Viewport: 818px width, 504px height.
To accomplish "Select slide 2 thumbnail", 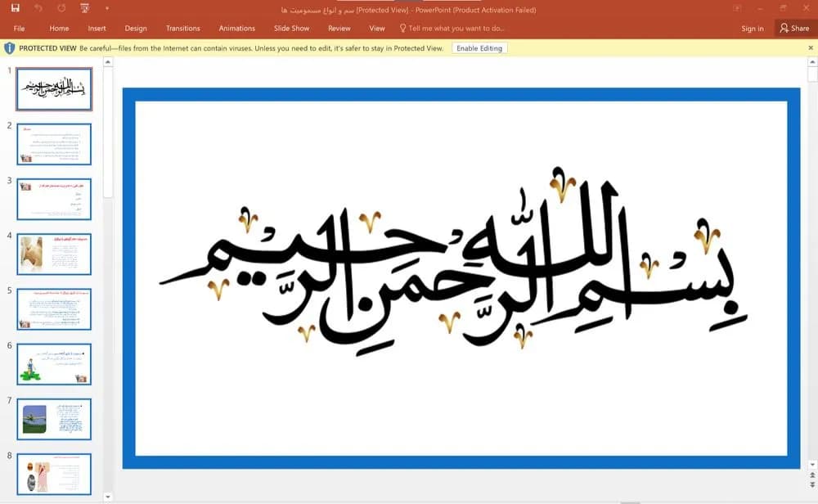I will coord(54,144).
